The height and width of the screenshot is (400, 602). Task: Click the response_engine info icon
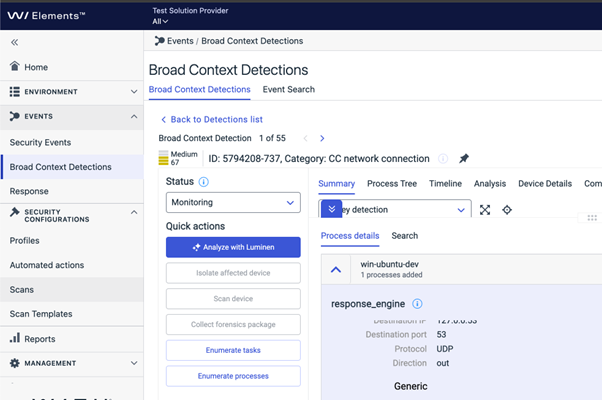coord(417,304)
